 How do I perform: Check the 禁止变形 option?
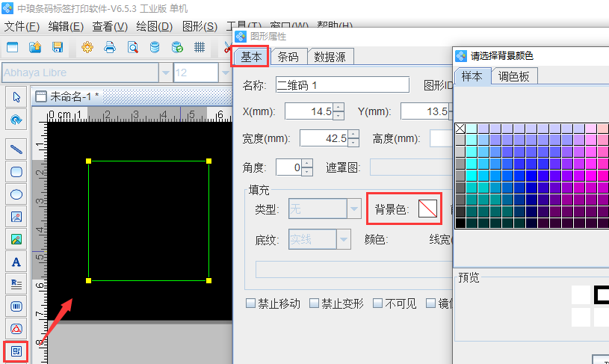pos(315,303)
